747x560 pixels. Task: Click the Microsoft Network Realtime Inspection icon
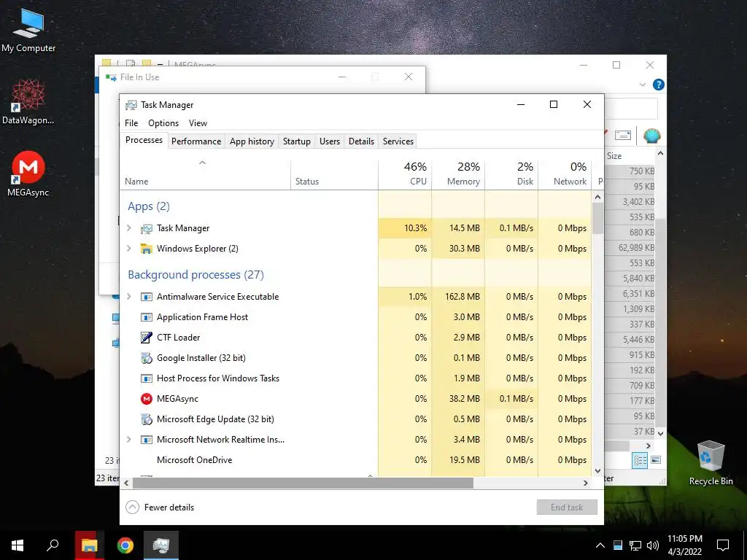point(146,440)
